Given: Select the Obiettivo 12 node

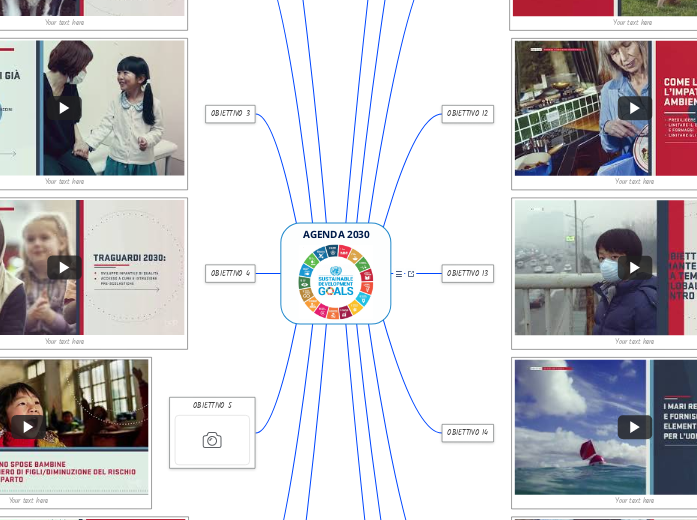Looking at the screenshot, I should click(467, 114).
